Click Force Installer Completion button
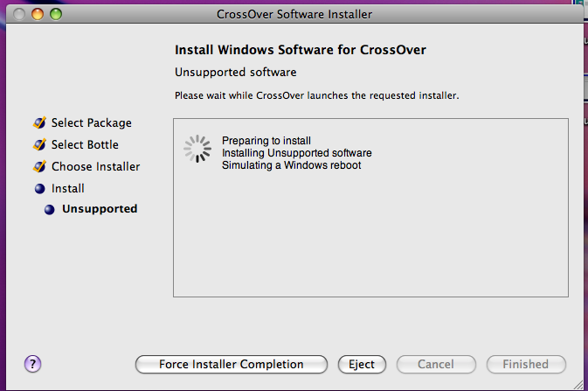The image size is (588, 391). click(232, 365)
